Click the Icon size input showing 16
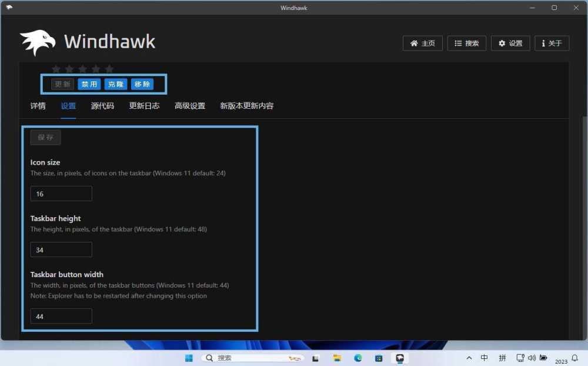 [61, 193]
